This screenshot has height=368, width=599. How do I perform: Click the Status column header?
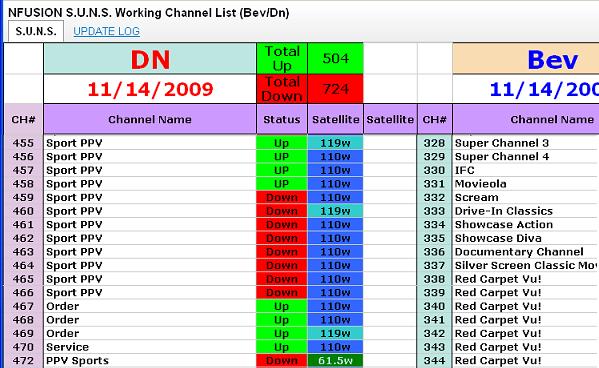click(x=282, y=119)
